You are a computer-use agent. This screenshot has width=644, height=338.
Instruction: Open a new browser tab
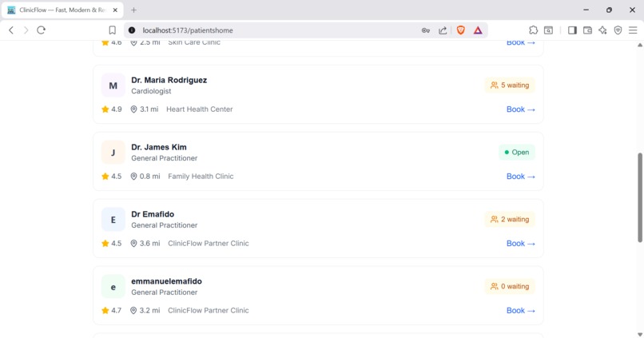133,10
